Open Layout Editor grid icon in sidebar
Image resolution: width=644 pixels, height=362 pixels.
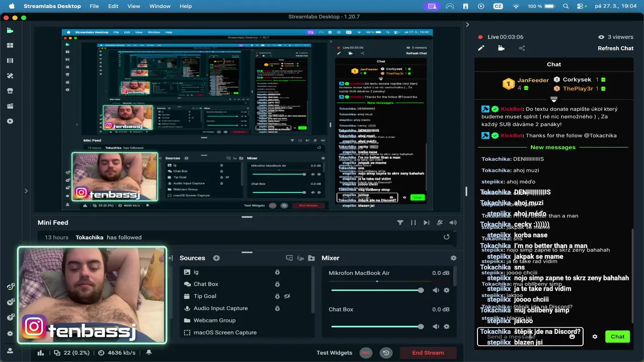click(x=10, y=45)
